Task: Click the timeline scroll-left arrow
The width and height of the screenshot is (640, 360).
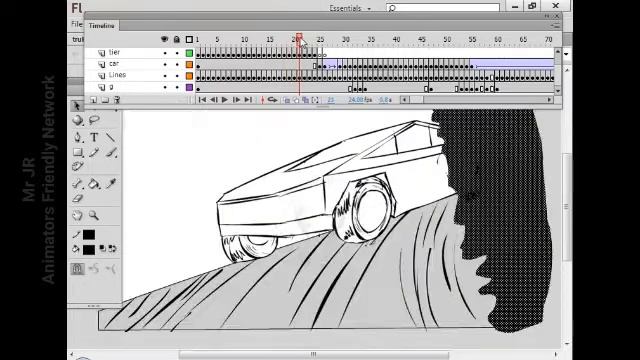Action: coord(404,100)
